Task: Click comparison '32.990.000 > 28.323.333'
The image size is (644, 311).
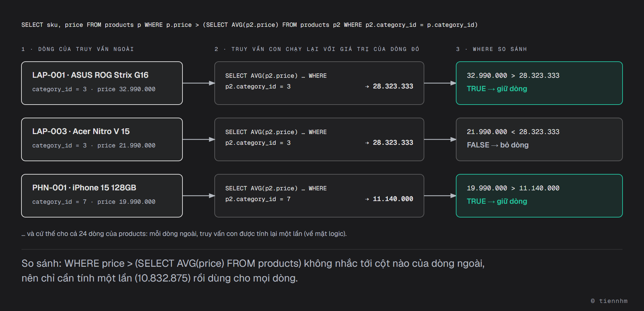Action: [513, 75]
